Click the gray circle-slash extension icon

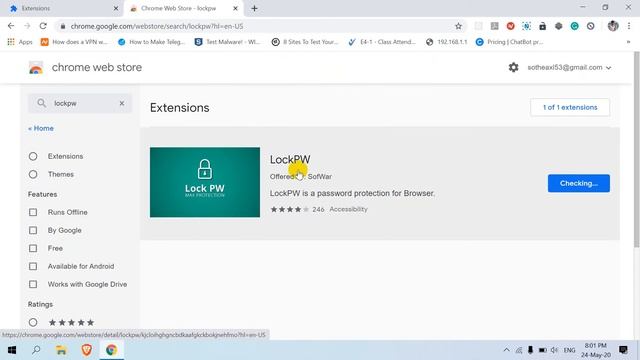tap(591, 26)
